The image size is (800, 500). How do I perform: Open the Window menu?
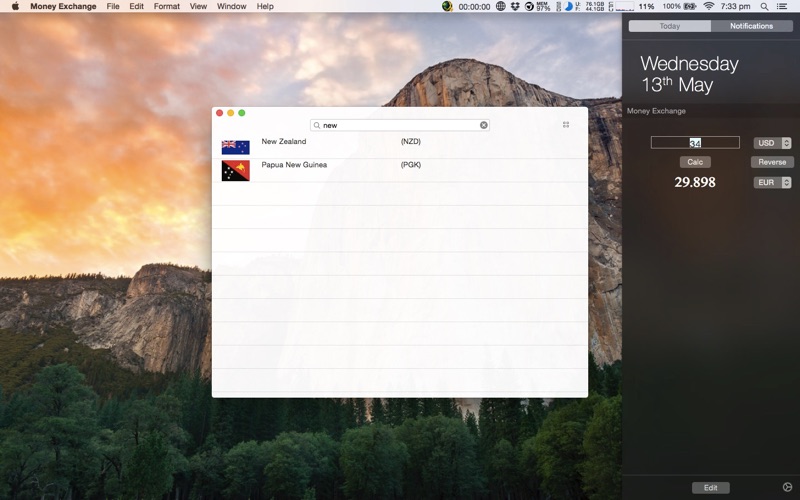pyautogui.click(x=231, y=6)
